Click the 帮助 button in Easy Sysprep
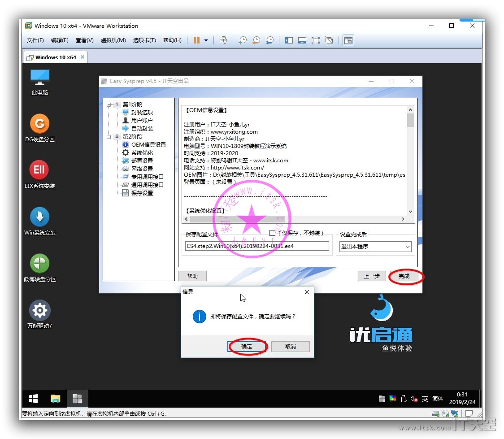This screenshot has height=439, width=504. [192, 276]
